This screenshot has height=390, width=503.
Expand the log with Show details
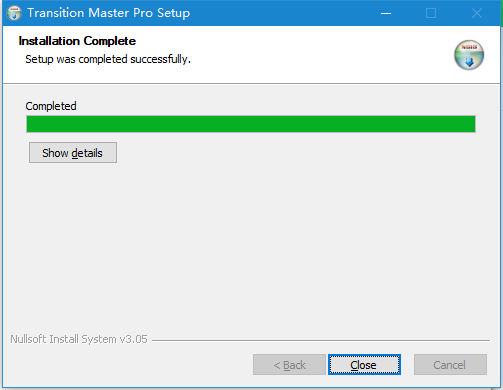(73, 153)
